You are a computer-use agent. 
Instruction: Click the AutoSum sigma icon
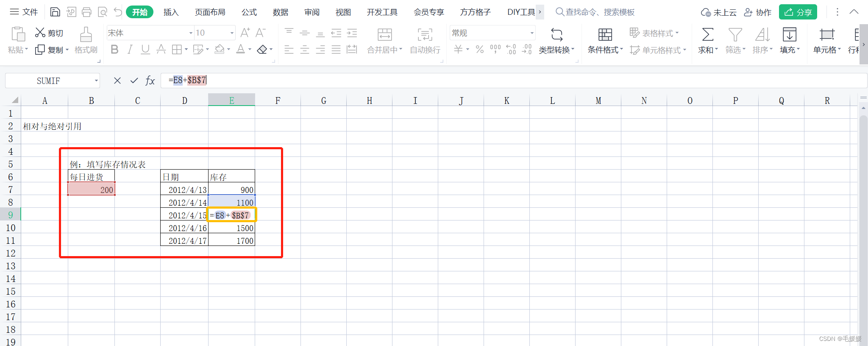pyautogui.click(x=707, y=34)
